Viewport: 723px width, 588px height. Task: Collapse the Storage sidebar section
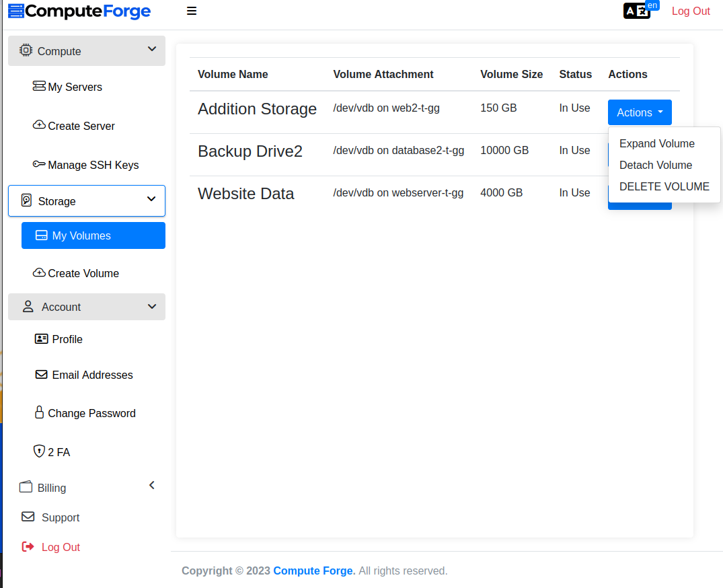[151, 200]
